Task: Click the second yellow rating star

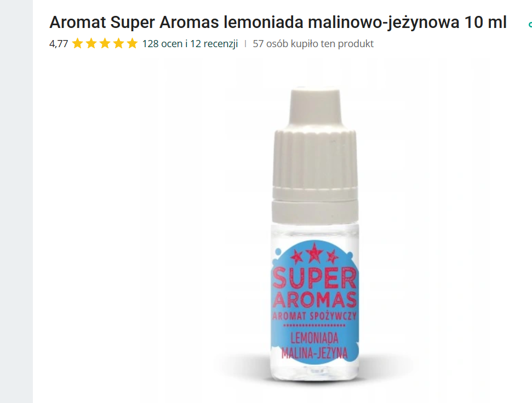Action: [x=91, y=43]
